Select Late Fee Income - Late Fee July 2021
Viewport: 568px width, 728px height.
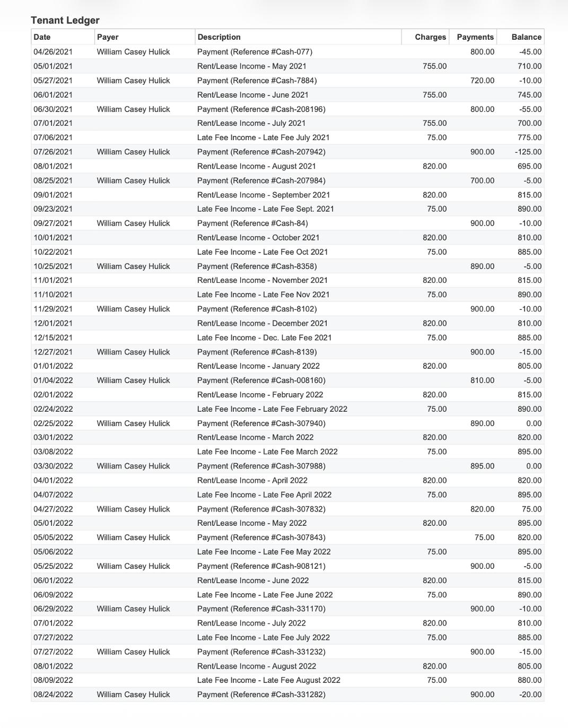point(263,137)
